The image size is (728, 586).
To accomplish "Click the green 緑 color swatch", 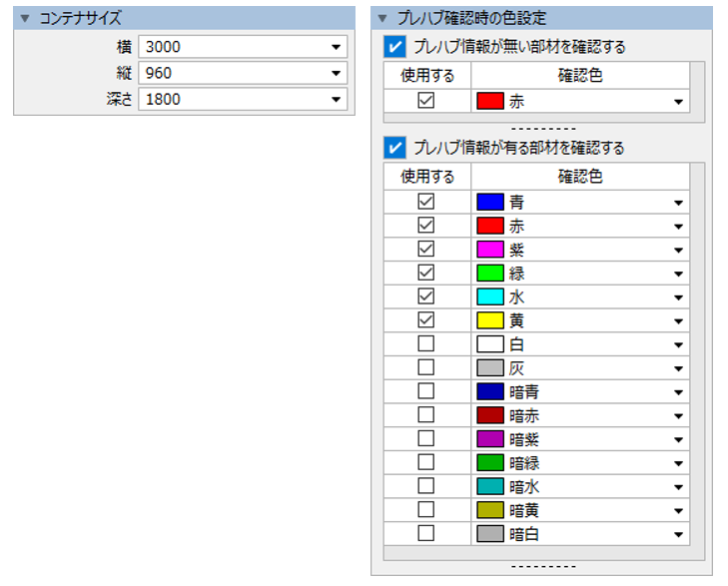I will pyautogui.click(x=489, y=273).
